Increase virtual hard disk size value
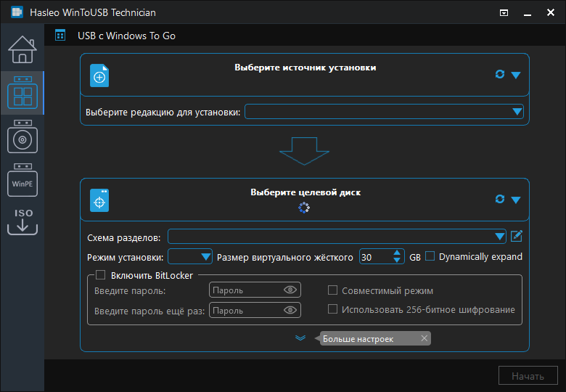 click(397, 253)
